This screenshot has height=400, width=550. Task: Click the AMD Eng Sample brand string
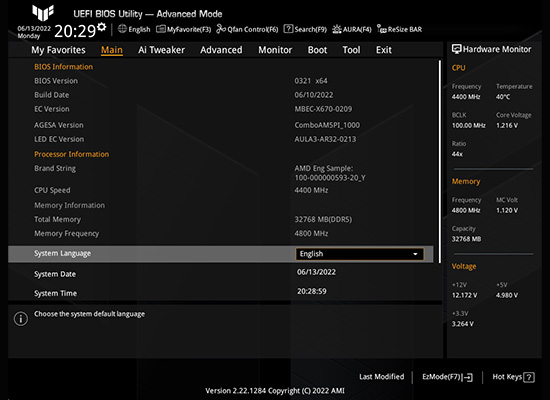tap(330, 173)
